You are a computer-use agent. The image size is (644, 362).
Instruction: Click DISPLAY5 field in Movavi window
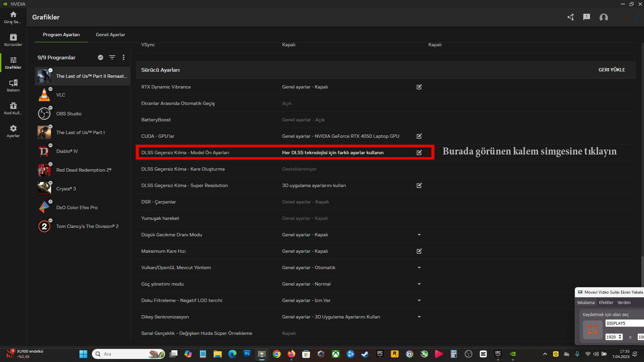[x=625, y=323]
